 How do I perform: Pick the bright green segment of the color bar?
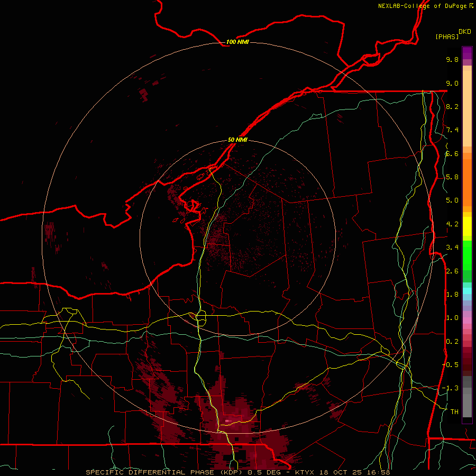point(467,255)
